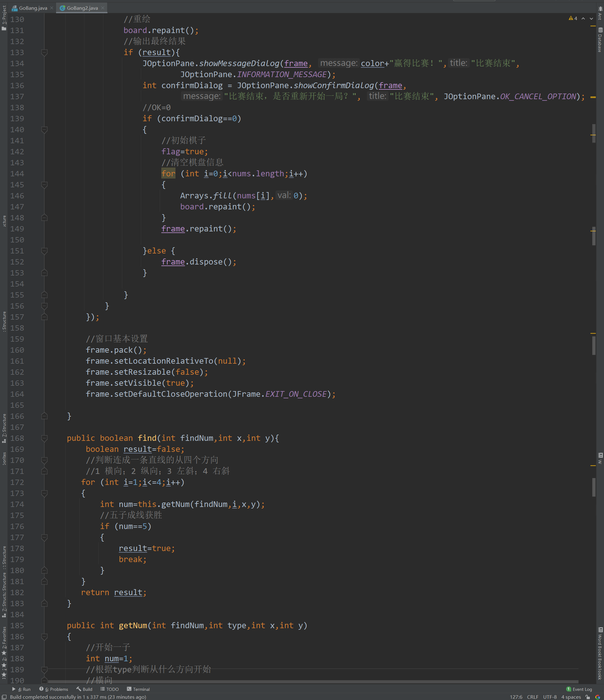Open the Build tool window
The width and height of the screenshot is (604, 700).
coord(84,689)
